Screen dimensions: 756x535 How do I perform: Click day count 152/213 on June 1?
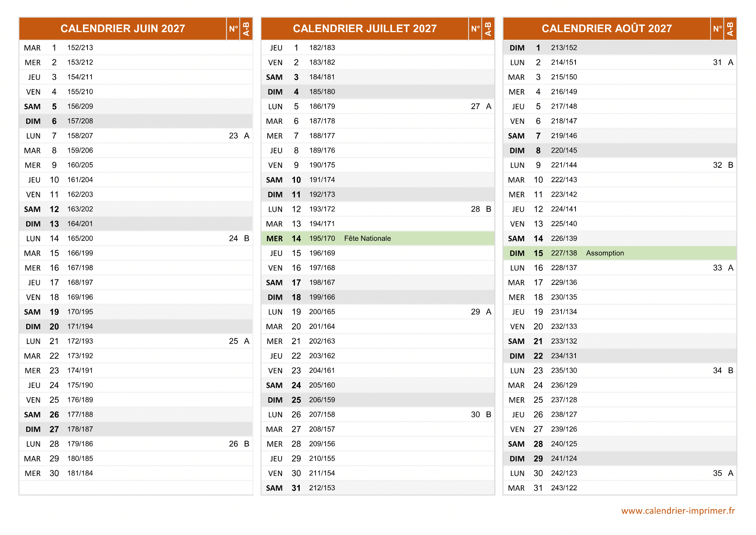click(x=80, y=48)
